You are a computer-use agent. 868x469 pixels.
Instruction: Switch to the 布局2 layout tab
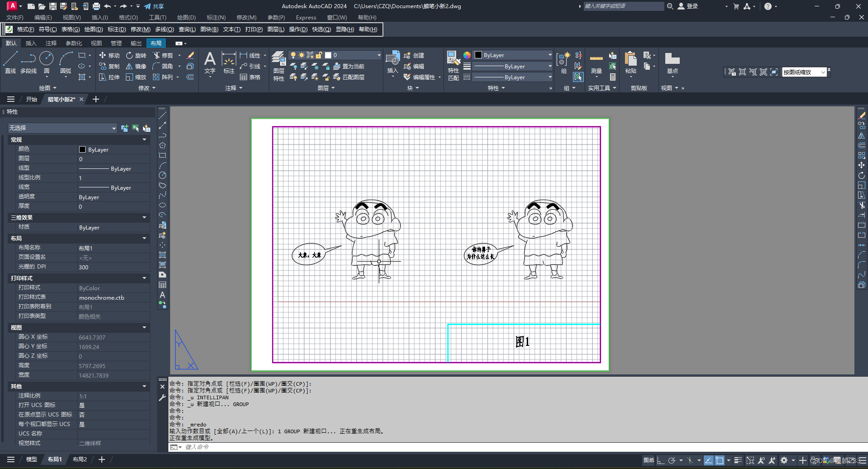tap(80, 459)
